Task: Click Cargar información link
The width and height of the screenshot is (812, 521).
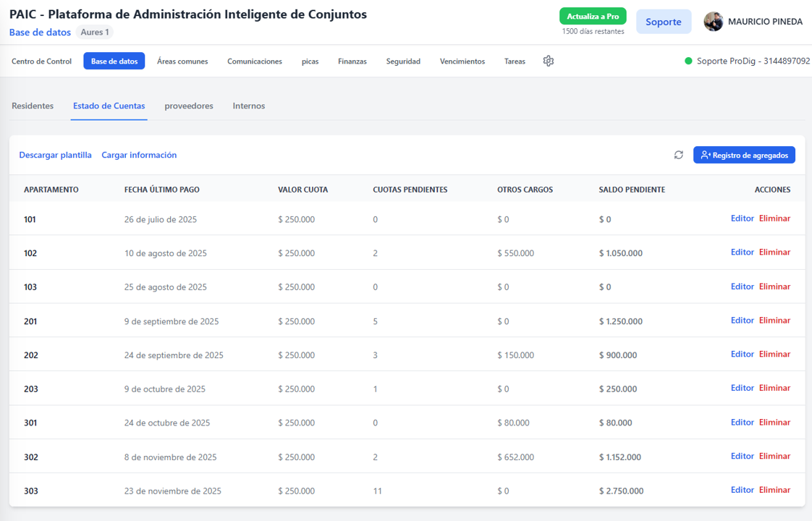Action: pos(139,155)
